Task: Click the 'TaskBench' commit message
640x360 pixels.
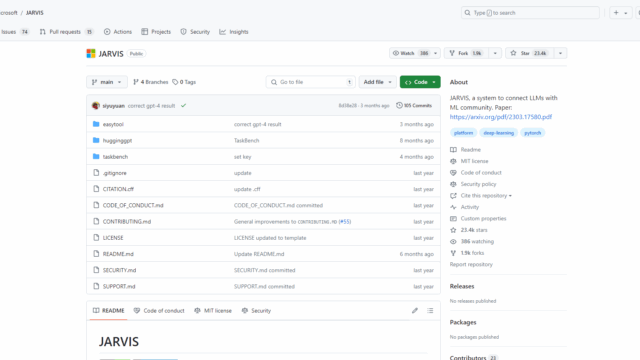Action: [x=247, y=140]
